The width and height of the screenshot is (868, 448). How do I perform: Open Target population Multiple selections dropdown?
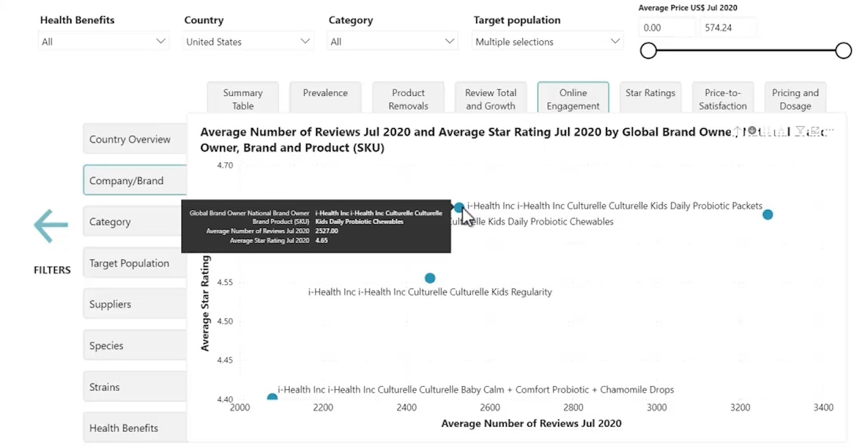click(547, 41)
